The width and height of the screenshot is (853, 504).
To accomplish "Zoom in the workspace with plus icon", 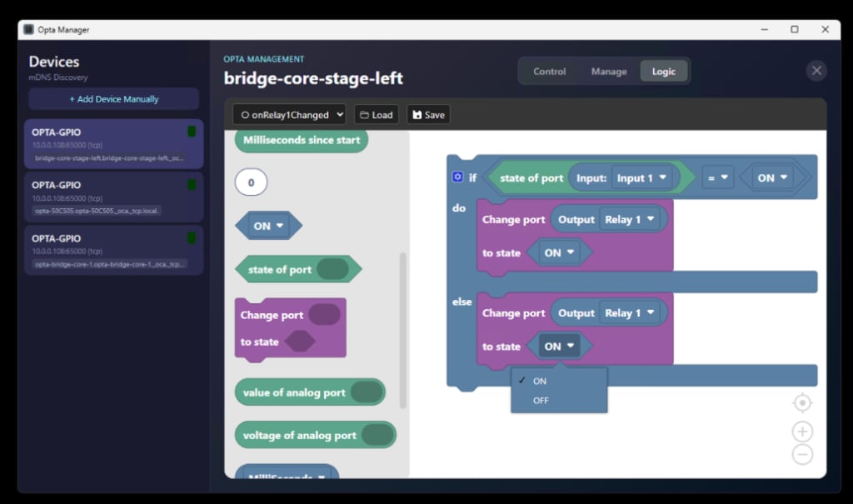I will coord(802,432).
